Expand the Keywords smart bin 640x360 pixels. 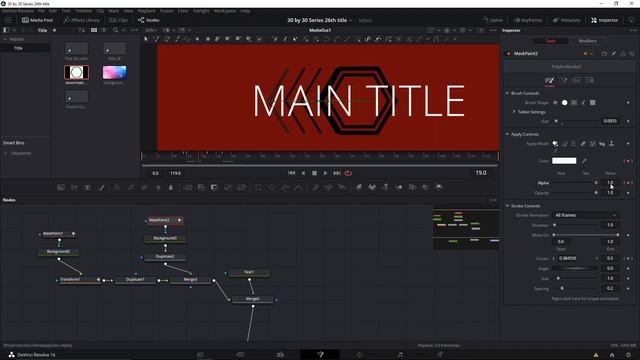(x=6, y=153)
